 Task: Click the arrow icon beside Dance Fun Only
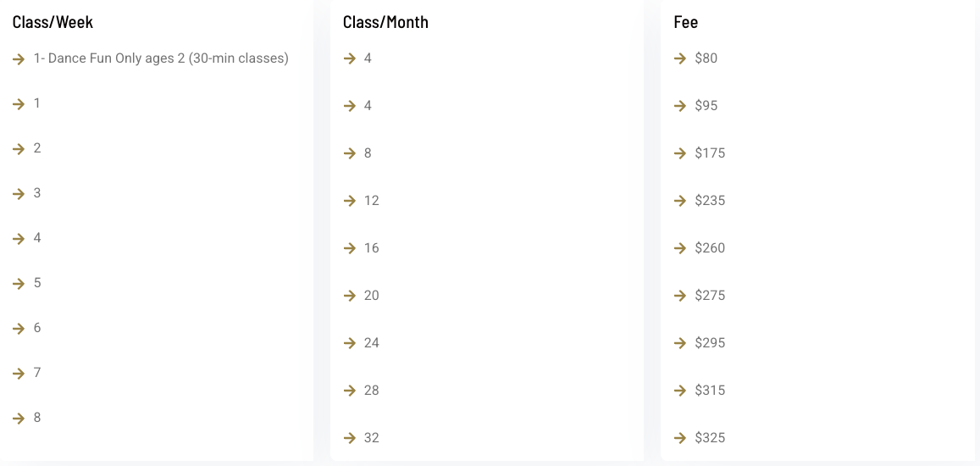tap(19, 58)
